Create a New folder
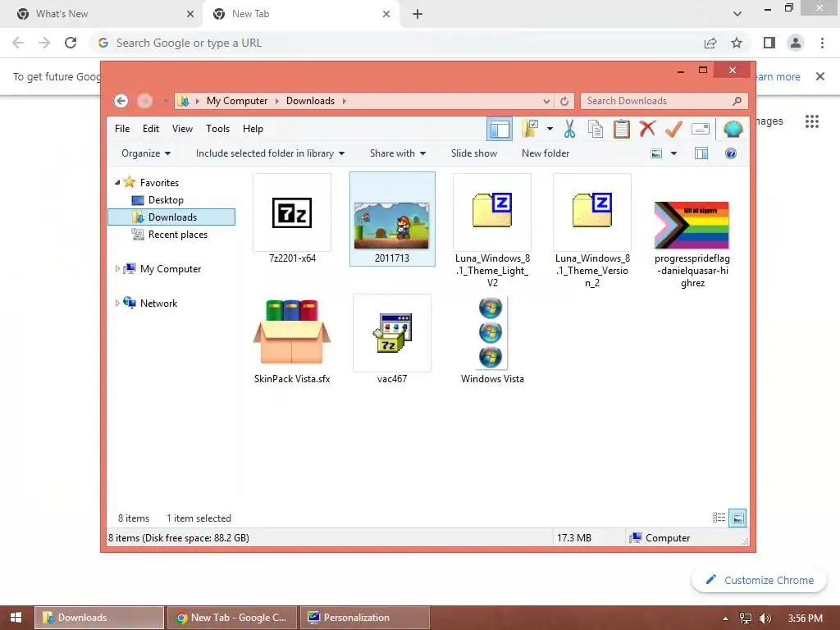The height and width of the screenshot is (630, 840). click(546, 153)
